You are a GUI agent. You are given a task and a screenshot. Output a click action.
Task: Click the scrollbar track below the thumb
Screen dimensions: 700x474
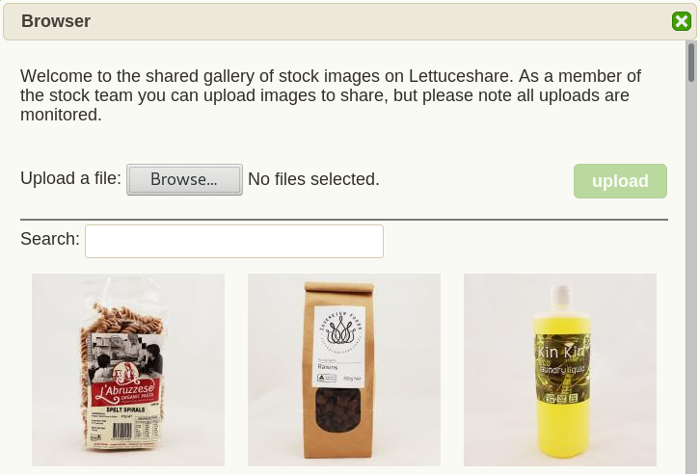click(x=691, y=277)
